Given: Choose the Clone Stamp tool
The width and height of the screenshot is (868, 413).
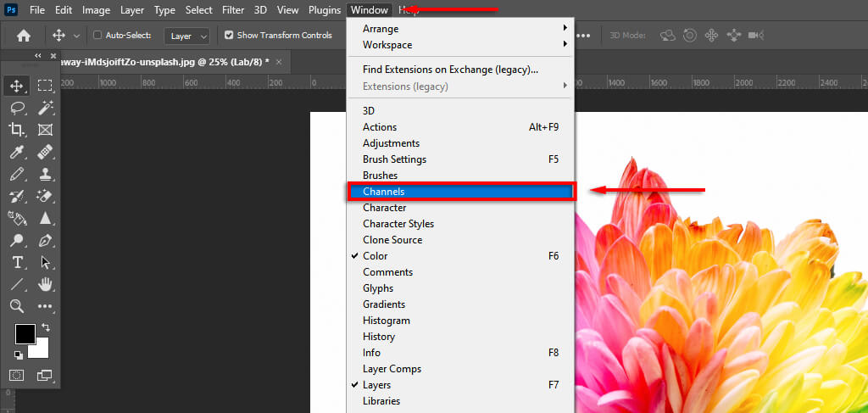Looking at the screenshot, I should click(x=46, y=174).
